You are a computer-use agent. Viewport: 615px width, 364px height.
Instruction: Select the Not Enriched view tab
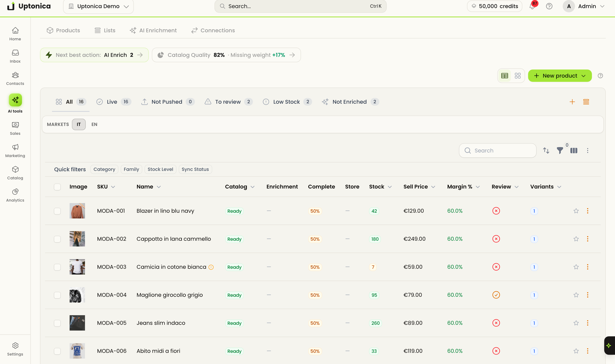(350, 102)
